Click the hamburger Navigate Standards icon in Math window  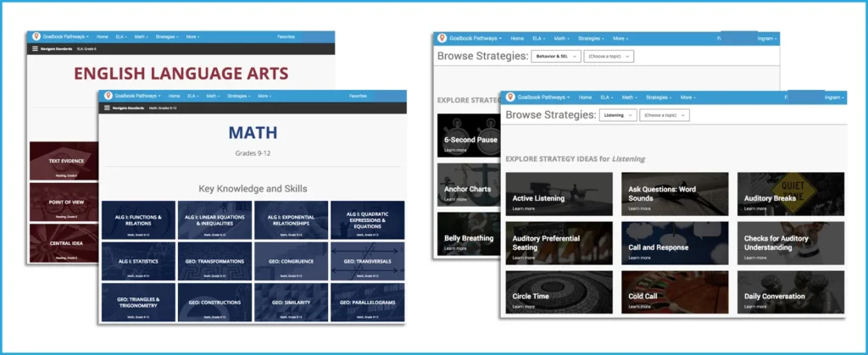click(x=108, y=108)
